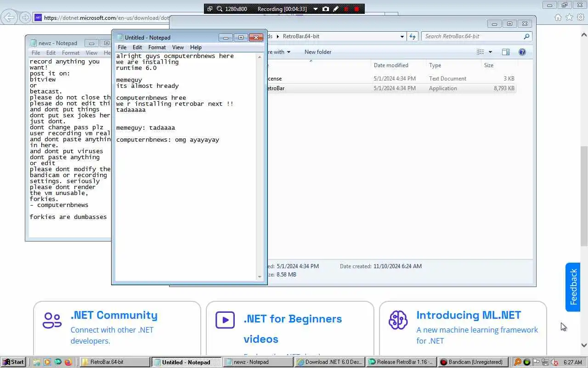Open File menu in Untitled Notepad

[x=122, y=47]
